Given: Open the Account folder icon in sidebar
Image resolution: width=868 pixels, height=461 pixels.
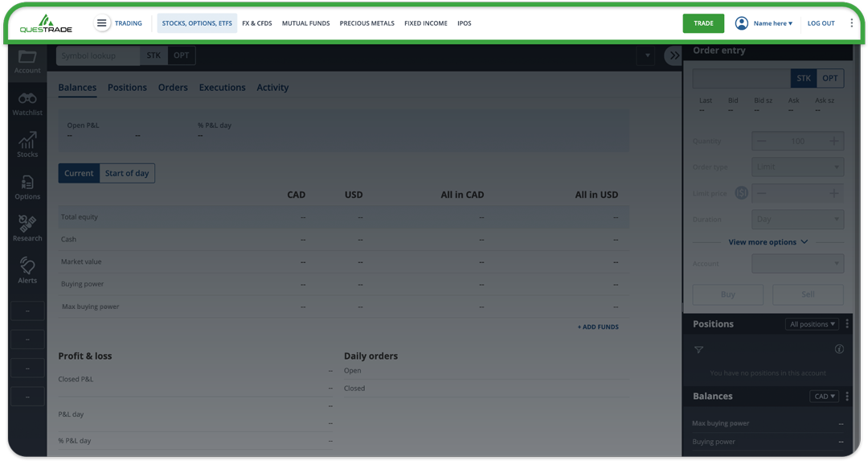Looking at the screenshot, I should 27,60.
